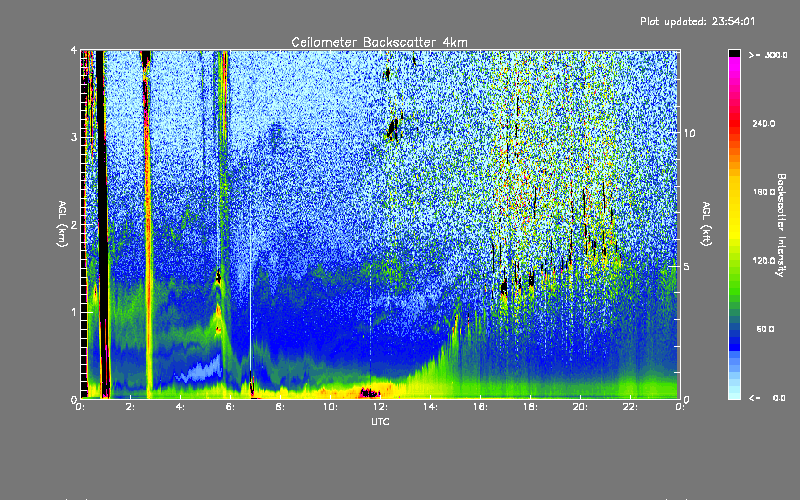Click the "14:" tick on the UTC axis
800x500 pixels.
click(431, 407)
